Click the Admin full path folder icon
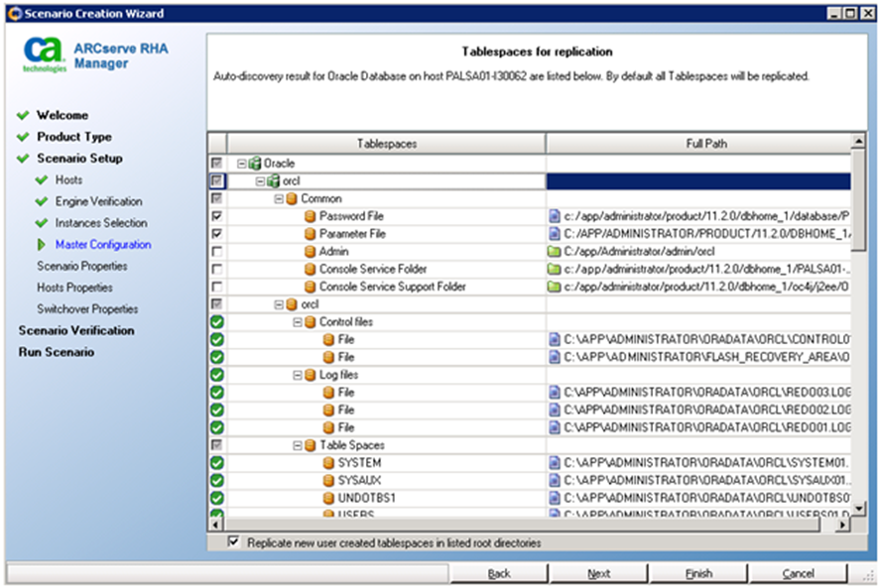The image size is (880, 588). [x=555, y=251]
